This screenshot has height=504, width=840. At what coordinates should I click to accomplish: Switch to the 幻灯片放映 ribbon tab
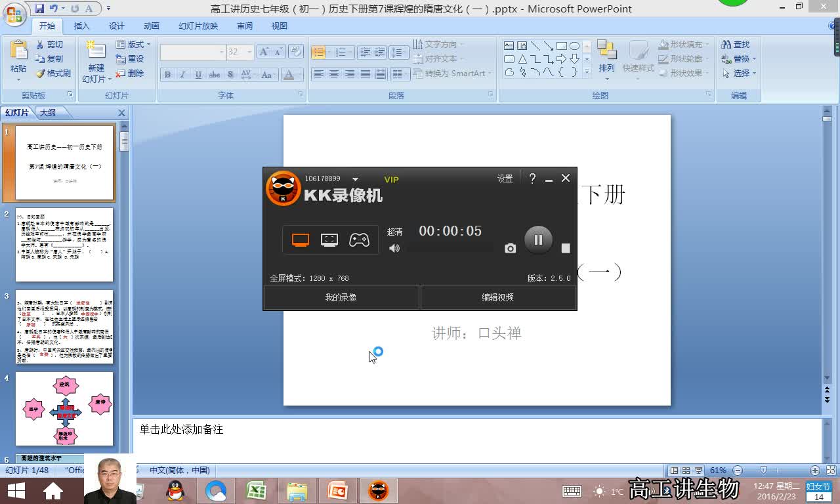(198, 26)
